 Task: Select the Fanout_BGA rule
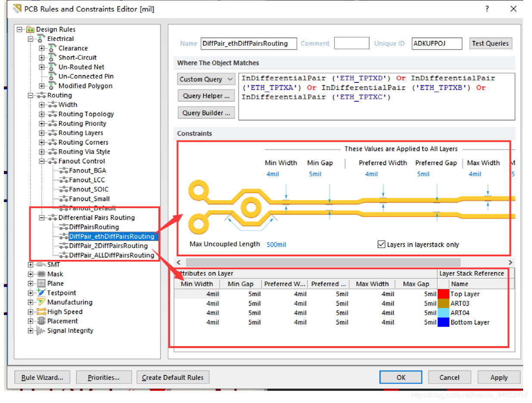(x=87, y=170)
